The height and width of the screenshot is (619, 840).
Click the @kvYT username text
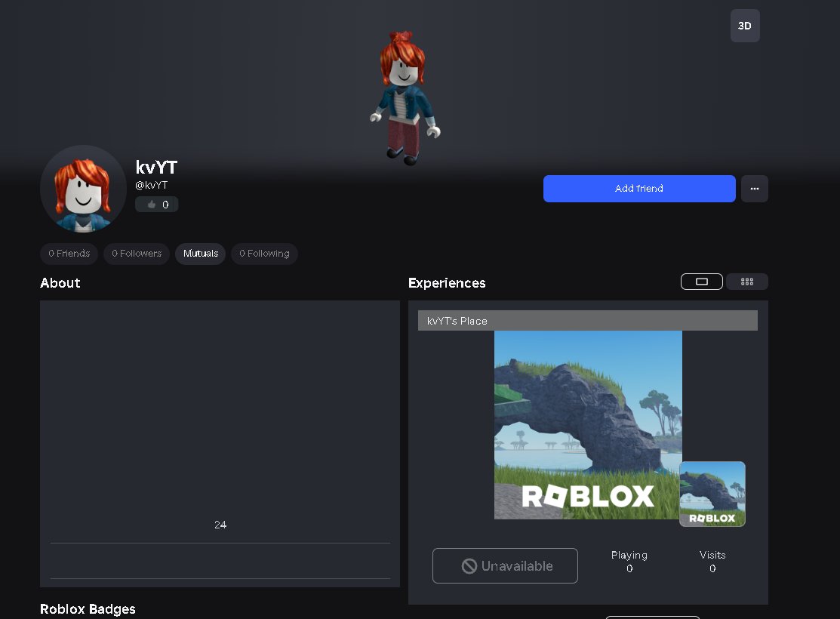click(x=151, y=185)
